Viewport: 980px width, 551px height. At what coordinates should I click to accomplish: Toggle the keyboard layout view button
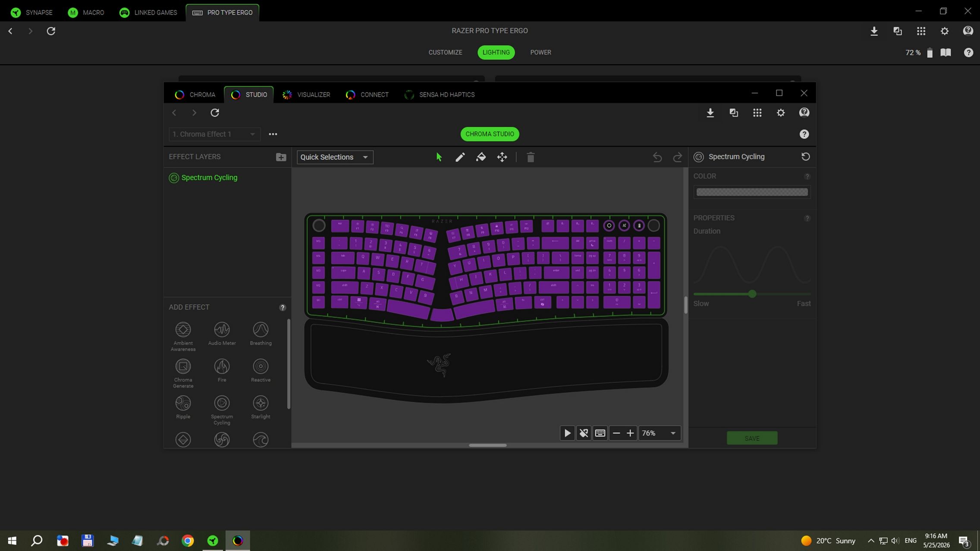tap(600, 433)
